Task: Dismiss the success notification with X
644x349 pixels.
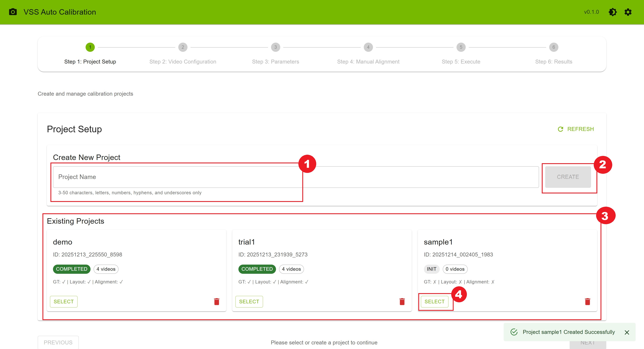Action: 627,332
